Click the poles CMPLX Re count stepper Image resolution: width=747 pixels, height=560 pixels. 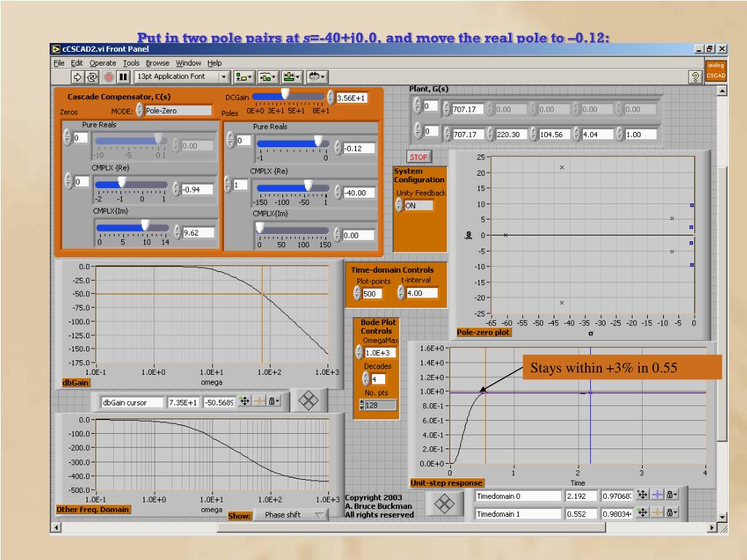click(x=228, y=184)
